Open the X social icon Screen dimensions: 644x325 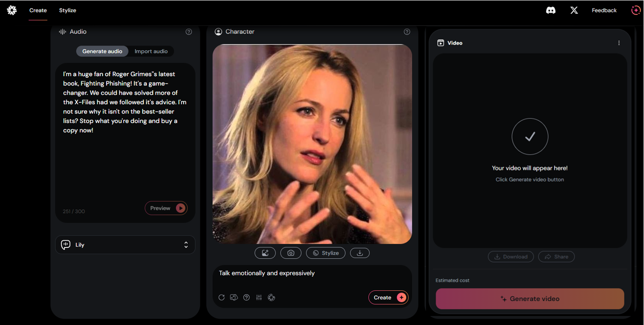coord(574,10)
